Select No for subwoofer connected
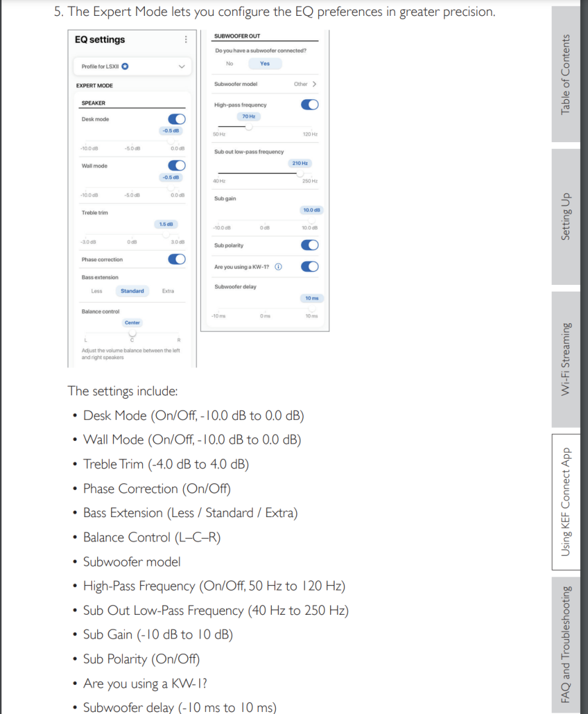588x714 pixels. (x=230, y=63)
